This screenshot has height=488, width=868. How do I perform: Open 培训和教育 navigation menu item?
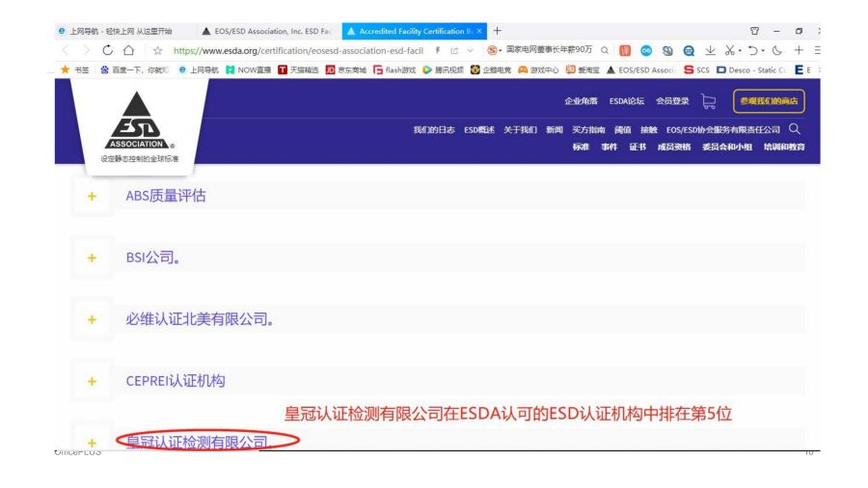pos(784,147)
